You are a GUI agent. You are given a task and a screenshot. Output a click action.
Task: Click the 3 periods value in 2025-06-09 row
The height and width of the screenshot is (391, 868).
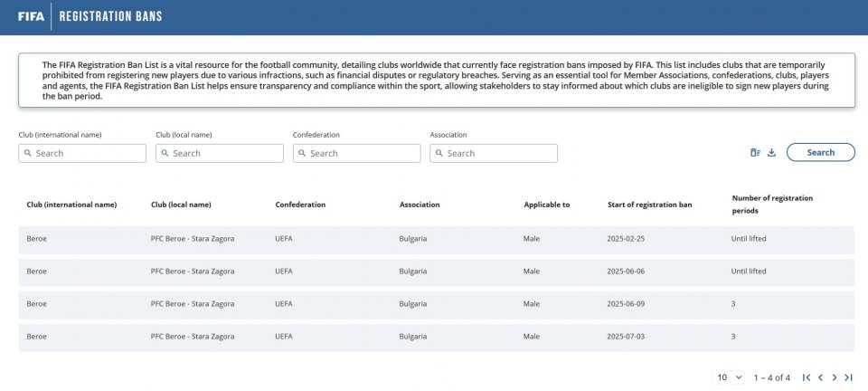click(733, 304)
